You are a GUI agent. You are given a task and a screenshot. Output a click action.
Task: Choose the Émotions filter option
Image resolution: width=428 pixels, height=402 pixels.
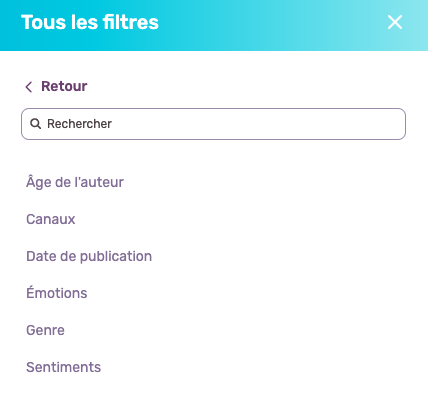click(57, 293)
